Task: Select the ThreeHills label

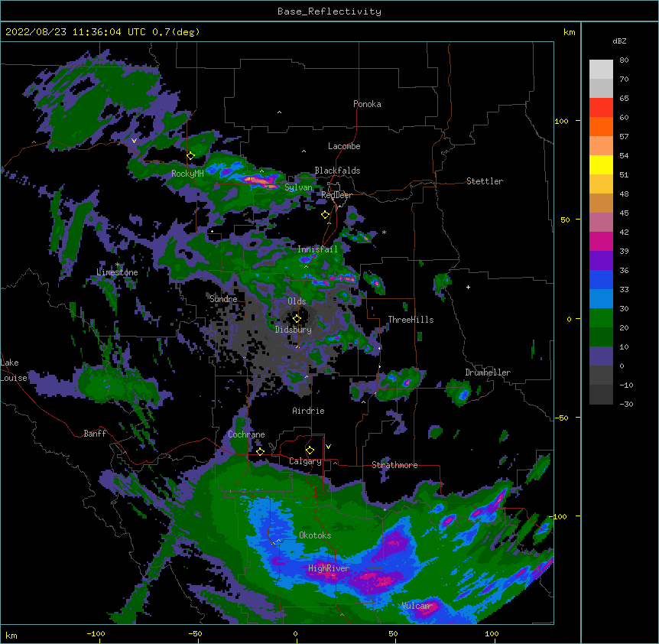Action: (x=411, y=320)
